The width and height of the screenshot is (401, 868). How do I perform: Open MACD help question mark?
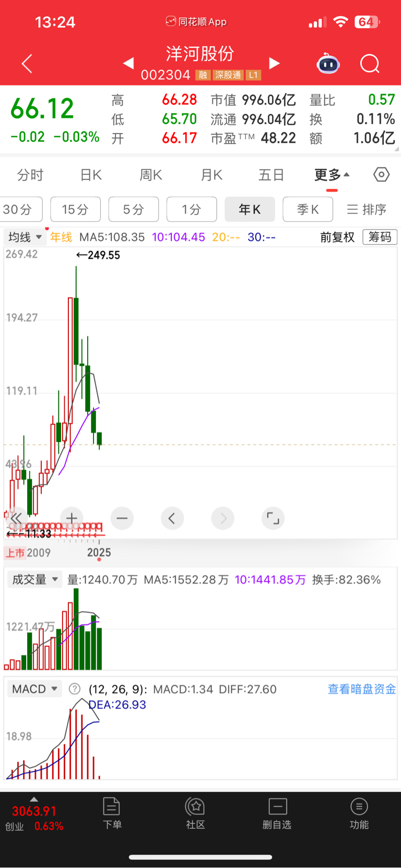coord(75,689)
